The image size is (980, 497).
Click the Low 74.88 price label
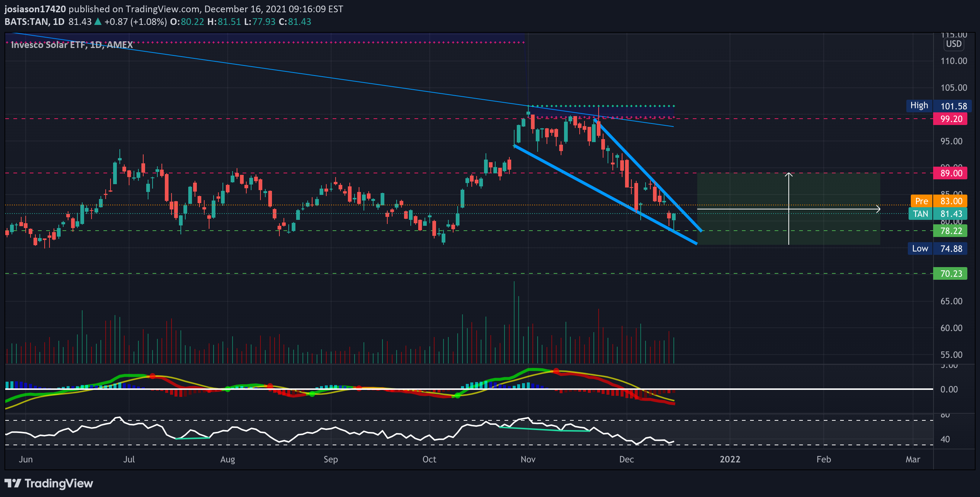(938, 249)
